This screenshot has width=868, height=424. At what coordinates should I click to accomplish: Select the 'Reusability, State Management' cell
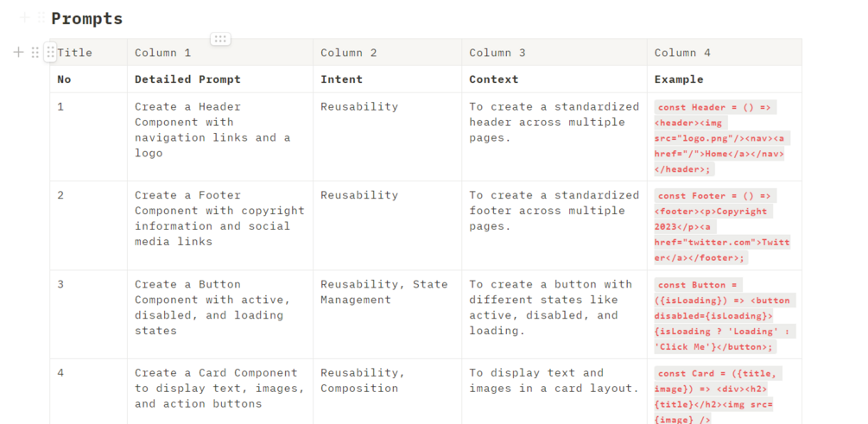(x=387, y=292)
